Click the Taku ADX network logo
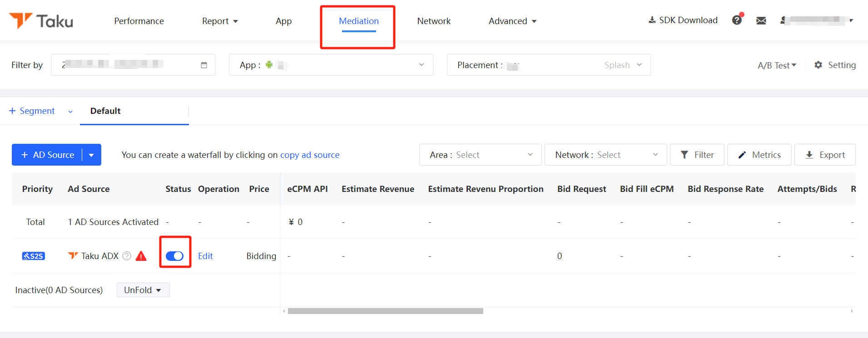Screen dimensions: 868x338 (x=73, y=255)
